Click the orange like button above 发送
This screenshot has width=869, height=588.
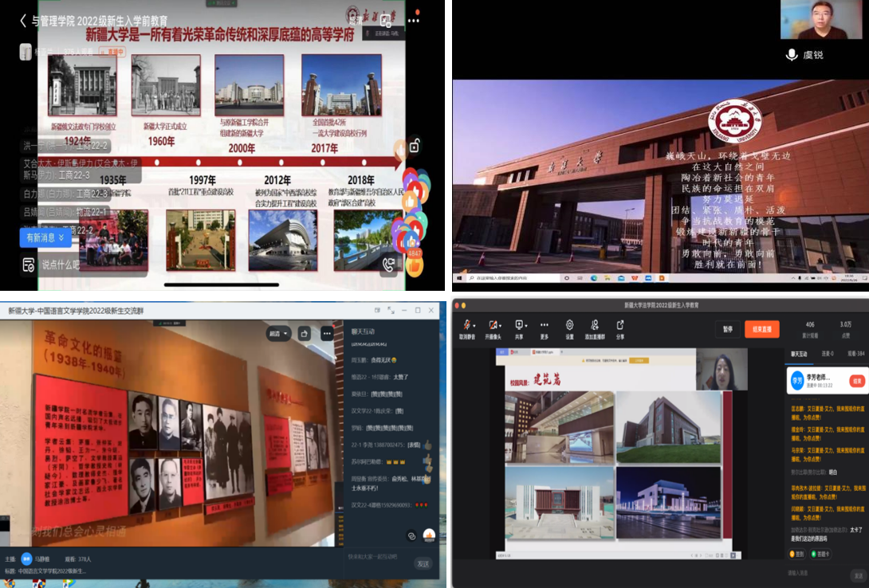[429, 535]
